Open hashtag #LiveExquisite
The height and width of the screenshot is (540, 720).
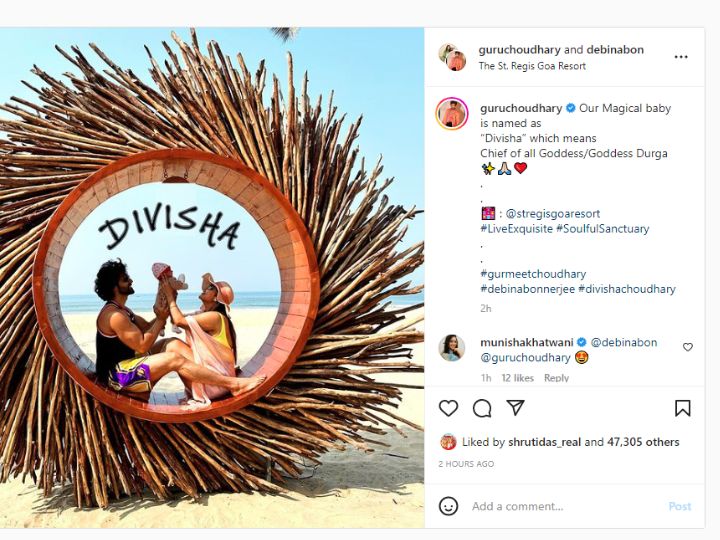(516, 229)
